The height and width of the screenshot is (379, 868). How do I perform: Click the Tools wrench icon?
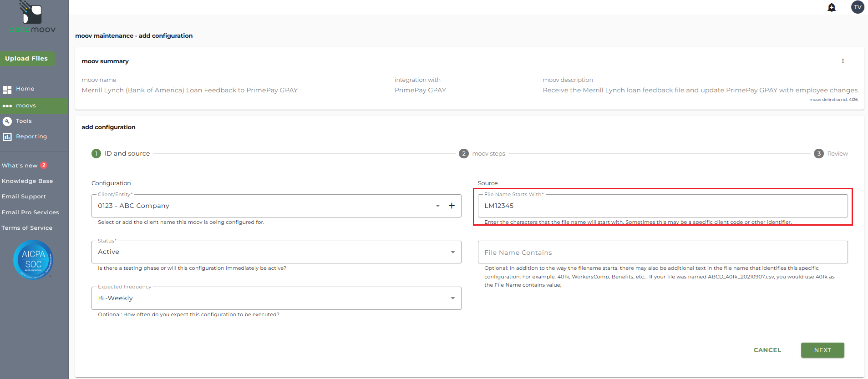click(x=7, y=121)
